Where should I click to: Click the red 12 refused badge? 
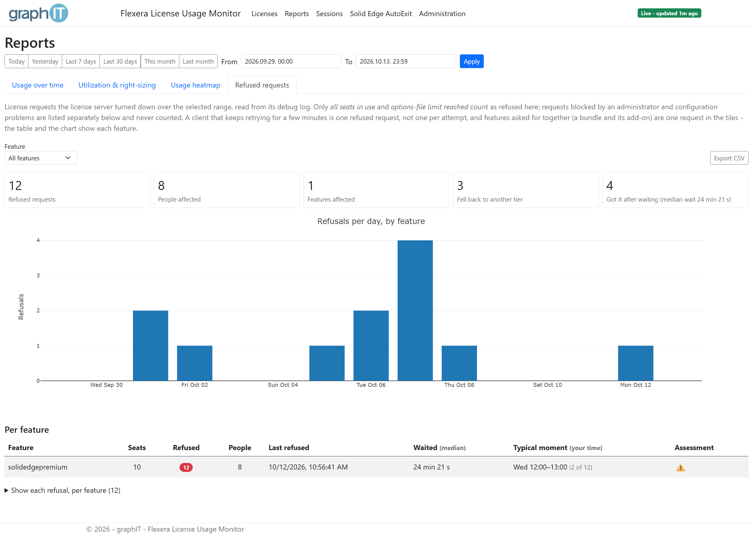[x=186, y=467]
